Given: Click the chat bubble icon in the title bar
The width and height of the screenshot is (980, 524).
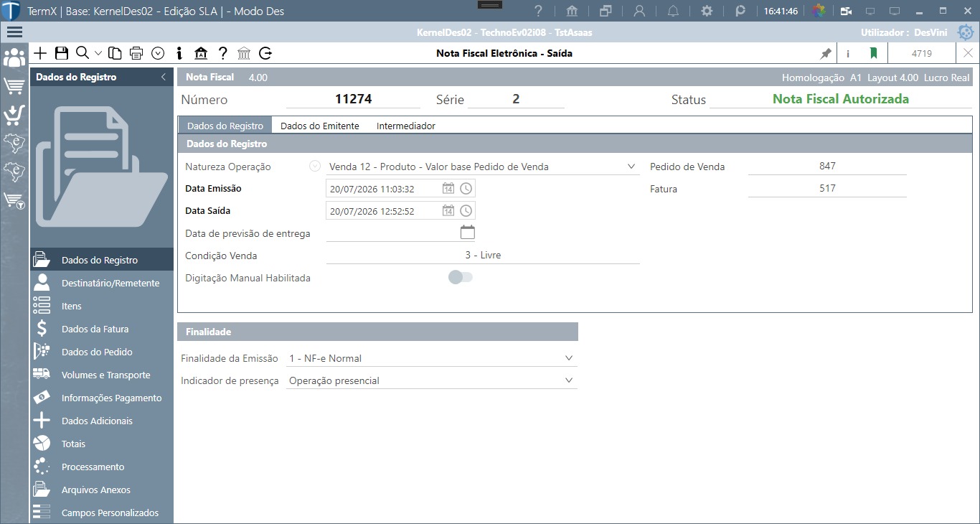Looking at the screenshot, I should (740, 11).
